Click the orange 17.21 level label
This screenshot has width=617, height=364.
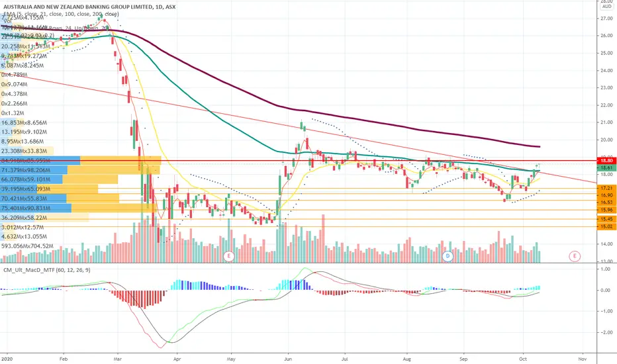606,188
